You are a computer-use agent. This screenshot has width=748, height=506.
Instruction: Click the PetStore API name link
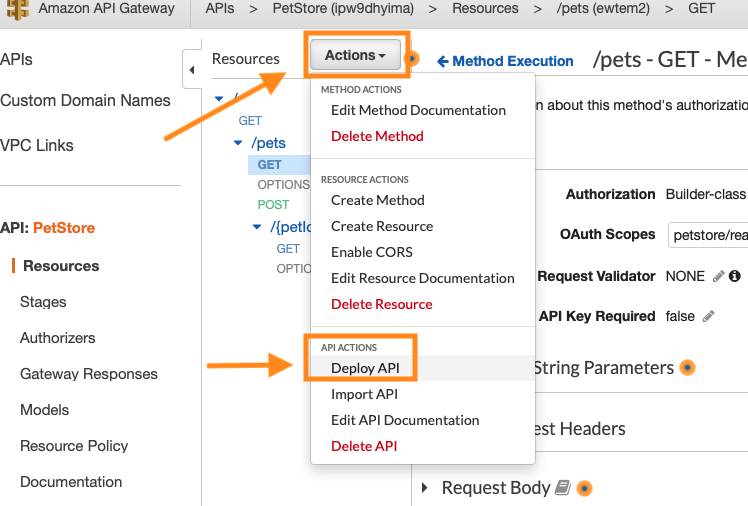point(64,228)
